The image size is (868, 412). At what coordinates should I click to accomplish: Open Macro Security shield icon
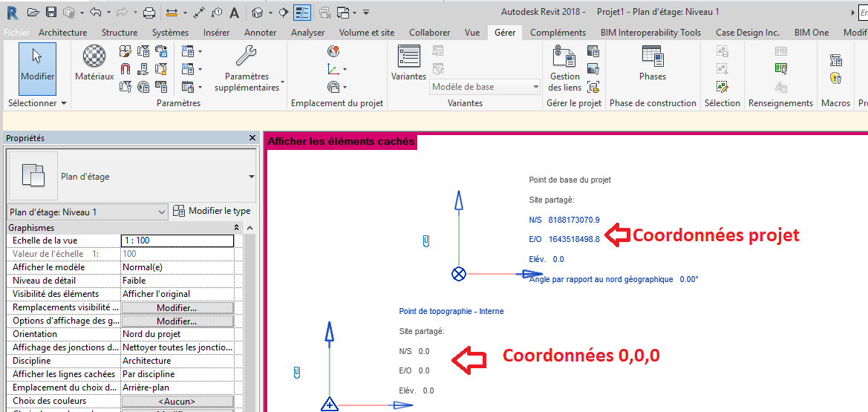[836, 79]
